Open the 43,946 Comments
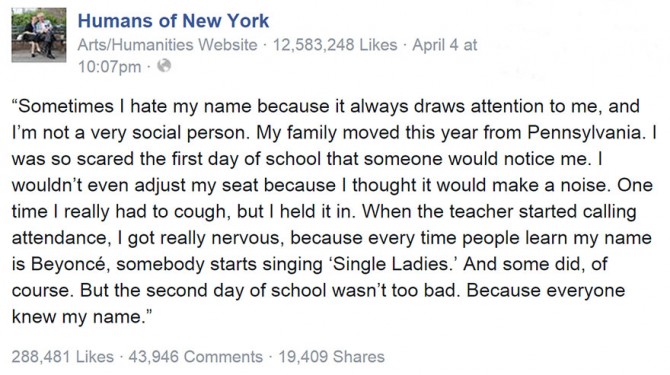 [196, 356]
